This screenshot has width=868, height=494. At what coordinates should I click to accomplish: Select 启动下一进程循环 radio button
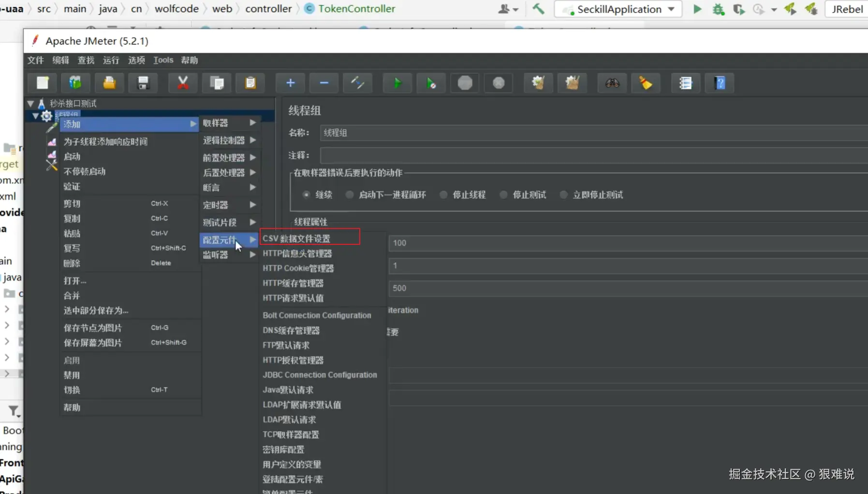[x=349, y=195]
